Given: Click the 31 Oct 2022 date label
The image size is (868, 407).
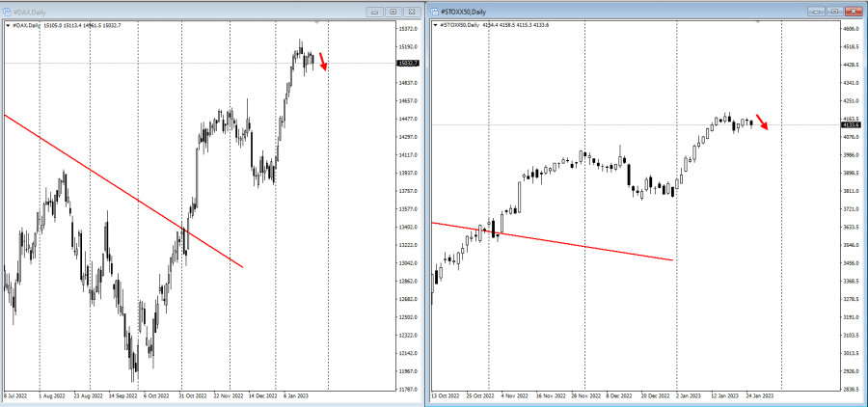Looking at the screenshot, I should 192,396.
